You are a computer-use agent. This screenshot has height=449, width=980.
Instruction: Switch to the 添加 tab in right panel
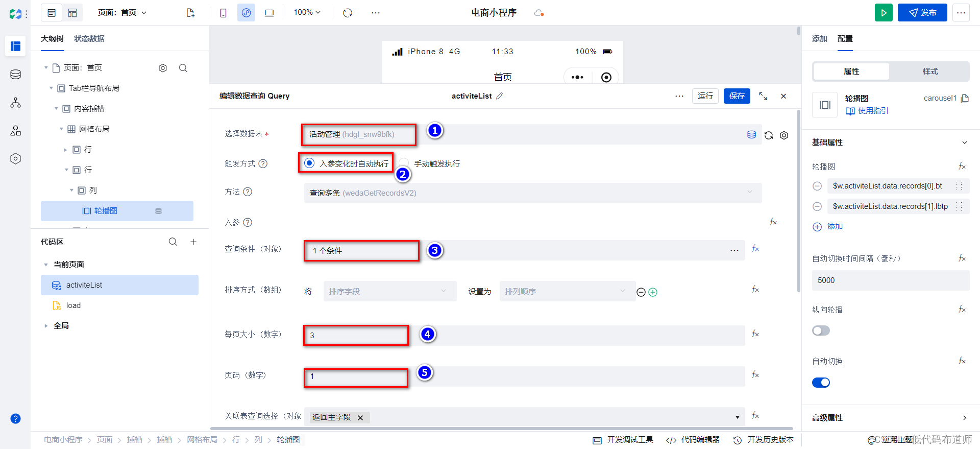pyautogui.click(x=820, y=39)
